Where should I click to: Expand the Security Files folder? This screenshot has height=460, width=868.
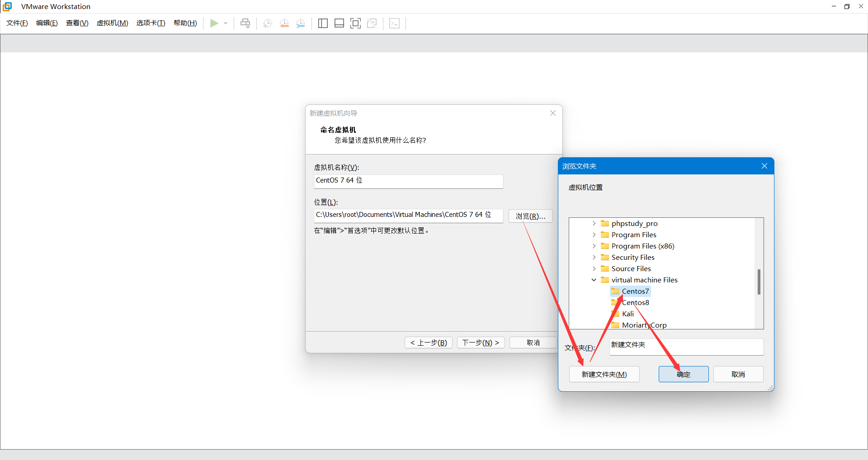pyautogui.click(x=594, y=257)
